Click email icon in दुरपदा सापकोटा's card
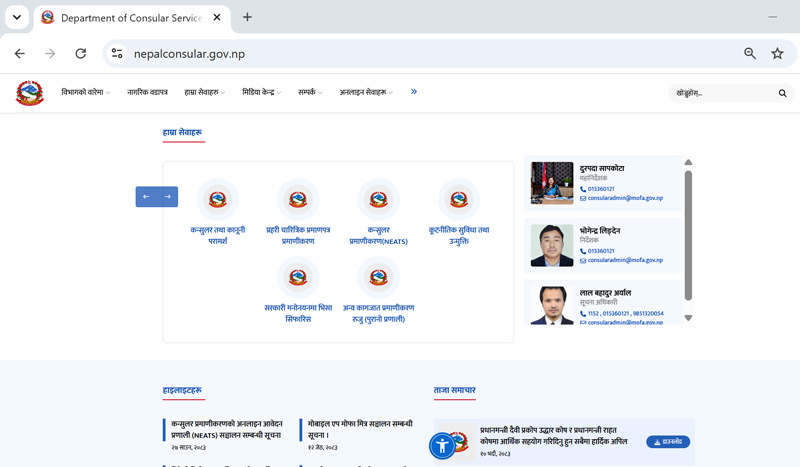The height and width of the screenshot is (467, 800). pos(583,198)
